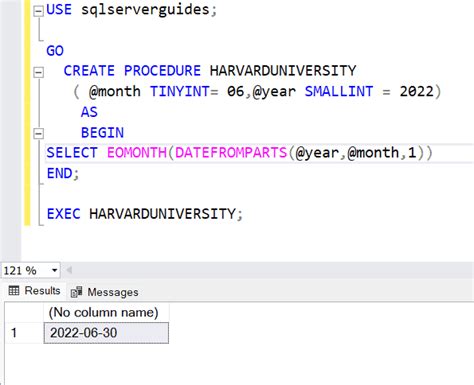Click the (No column name) column header
Screen dimensions: 474x385
point(106,312)
